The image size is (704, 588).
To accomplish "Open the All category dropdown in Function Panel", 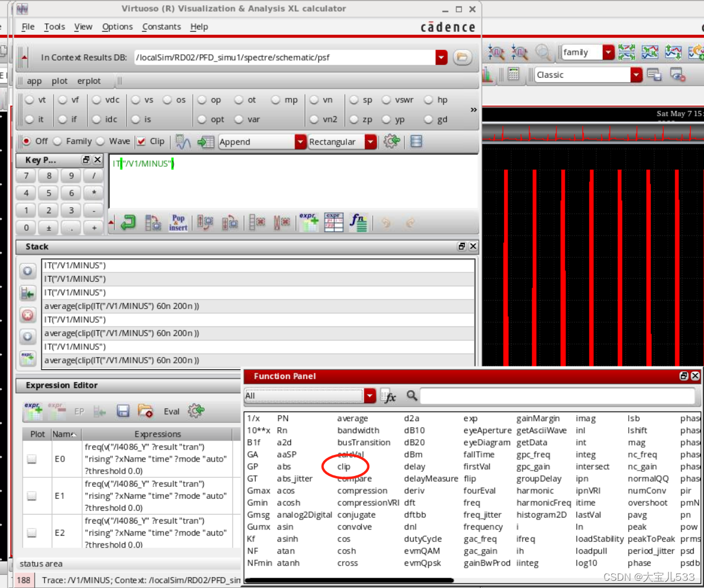I will pyautogui.click(x=370, y=396).
